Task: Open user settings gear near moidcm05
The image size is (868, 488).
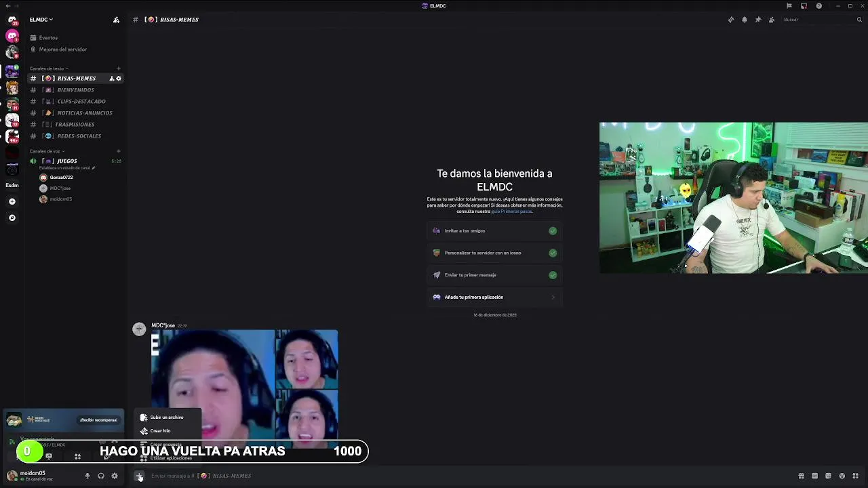Action: pos(115,476)
